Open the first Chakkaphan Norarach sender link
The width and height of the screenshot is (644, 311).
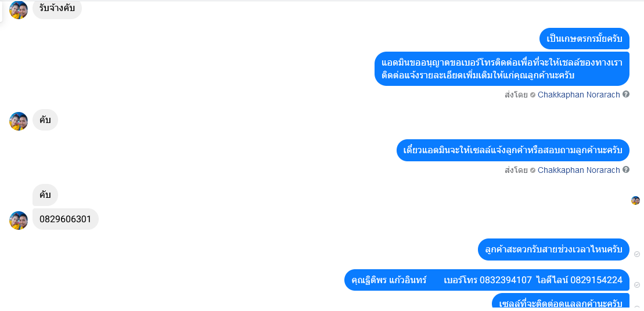click(x=579, y=95)
